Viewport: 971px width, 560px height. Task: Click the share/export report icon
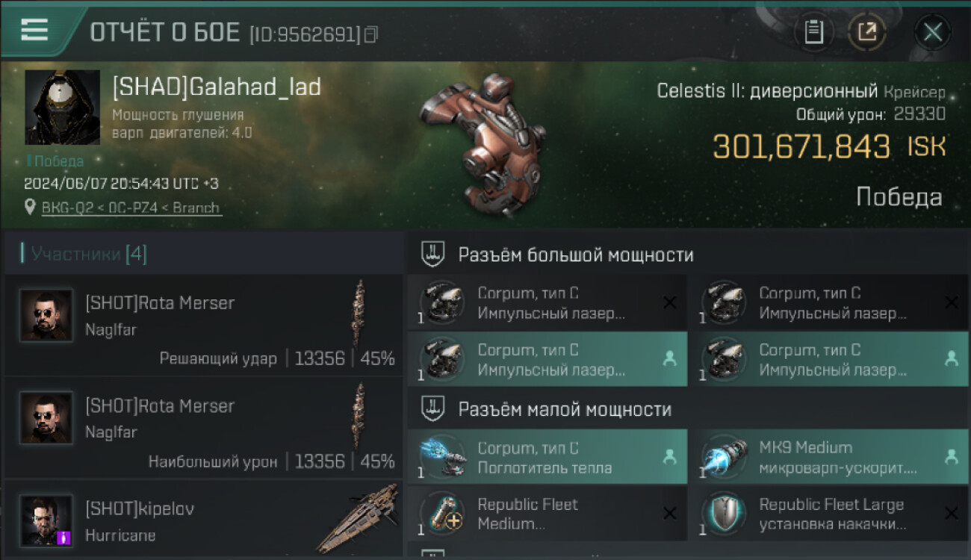[867, 32]
